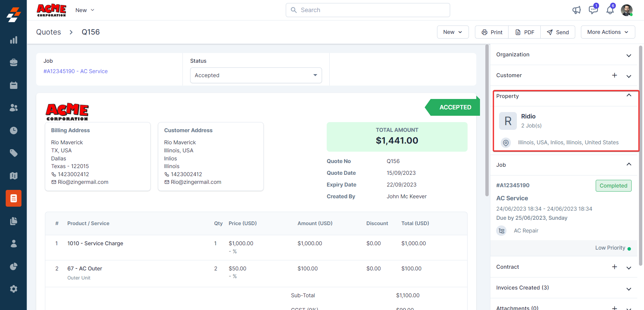The image size is (644, 310).
Task: Open the More Actions dropdown
Action: 608,32
